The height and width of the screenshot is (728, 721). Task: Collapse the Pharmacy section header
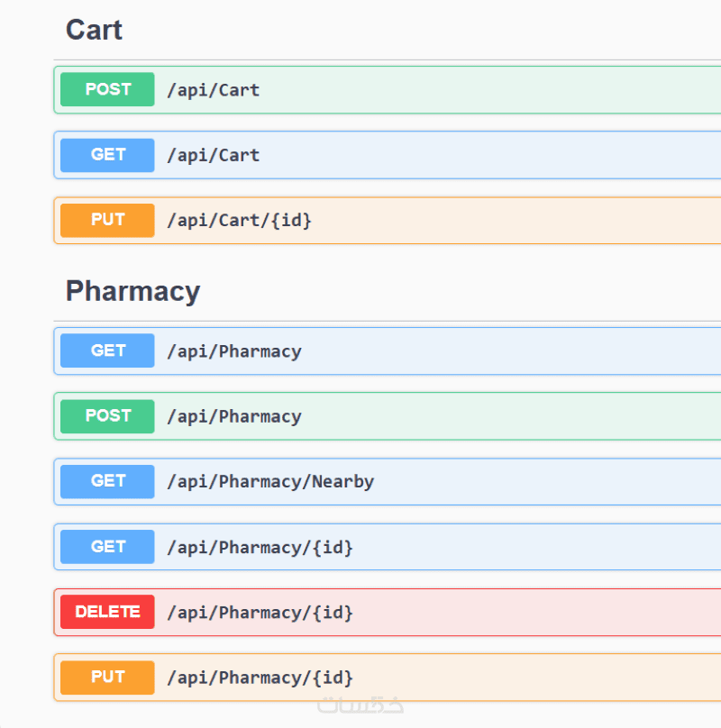132,291
